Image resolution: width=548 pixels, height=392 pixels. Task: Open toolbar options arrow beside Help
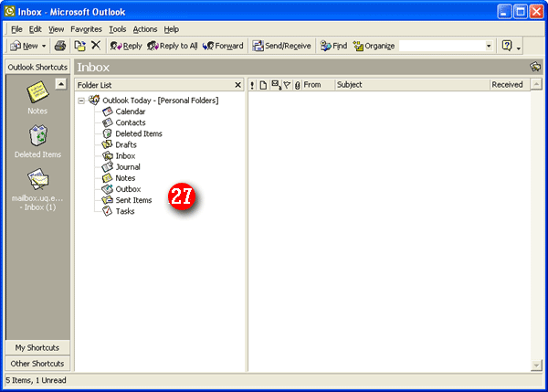pyautogui.click(x=519, y=48)
